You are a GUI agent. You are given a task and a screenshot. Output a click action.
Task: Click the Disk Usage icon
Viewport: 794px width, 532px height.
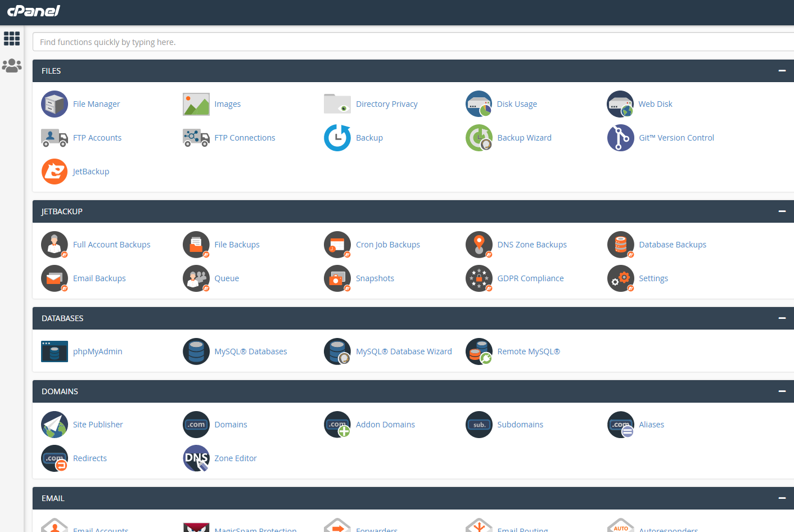pyautogui.click(x=479, y=104)
